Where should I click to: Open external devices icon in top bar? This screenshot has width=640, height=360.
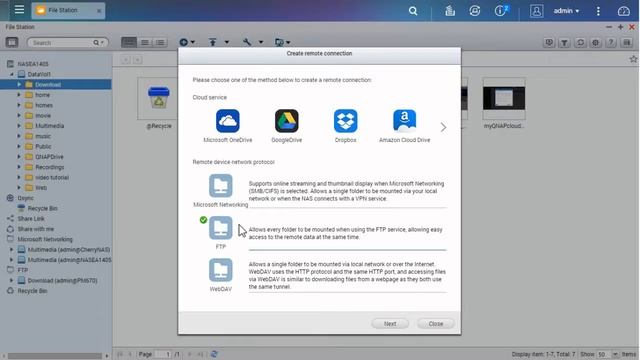pyautogui.click(x=474, y=11)
